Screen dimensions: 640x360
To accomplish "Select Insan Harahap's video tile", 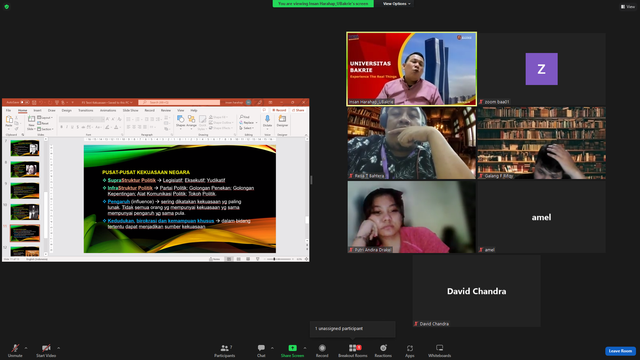I will pyautogui.click(x=411, y=69).
